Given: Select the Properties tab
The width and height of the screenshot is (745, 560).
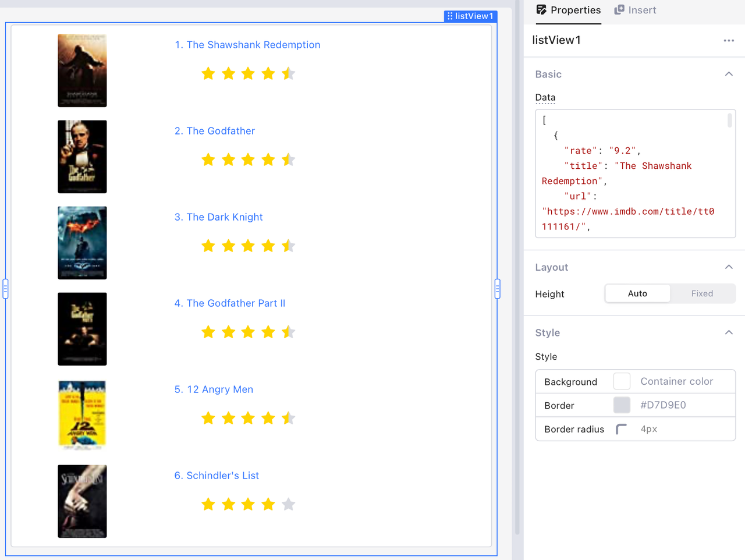Looking at the screenshot, I should pyautogui.click(x=568, y=10).
